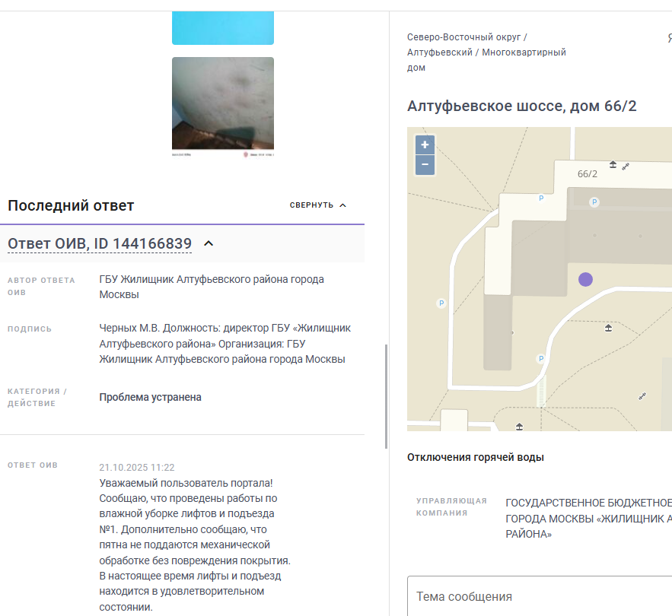Zoom in on the map with plus button

(x=425, y=144)
